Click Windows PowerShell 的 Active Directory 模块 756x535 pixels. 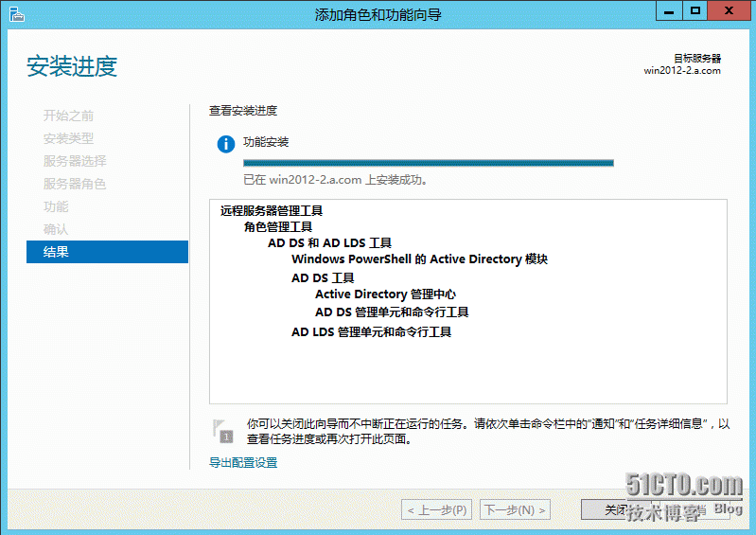419,259
